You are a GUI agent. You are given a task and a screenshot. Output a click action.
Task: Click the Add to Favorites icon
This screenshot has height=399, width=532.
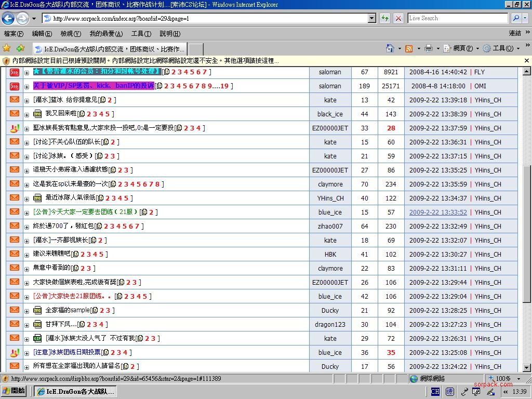coord(20,48)
